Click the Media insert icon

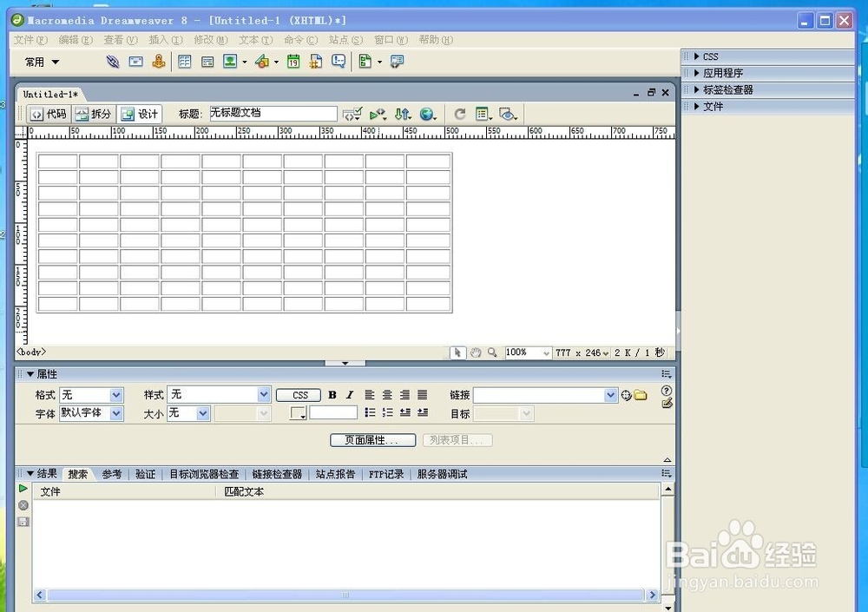(x=262, y=62)
